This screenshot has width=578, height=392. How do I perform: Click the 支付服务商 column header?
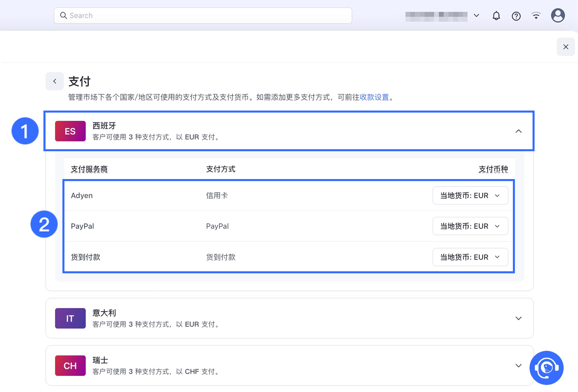point(89,169)
